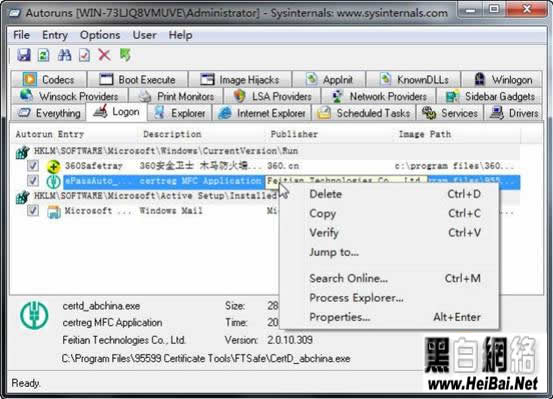This screenshot has height=399, width=553.
Task: Toggle the ePassAuto entry checkbox
Action: tap(32, 181)
